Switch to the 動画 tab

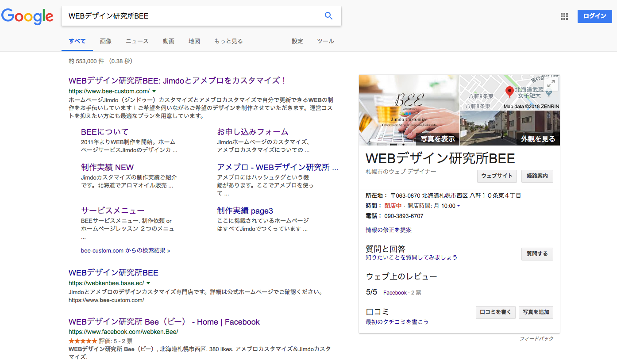(x=169, y=41)
